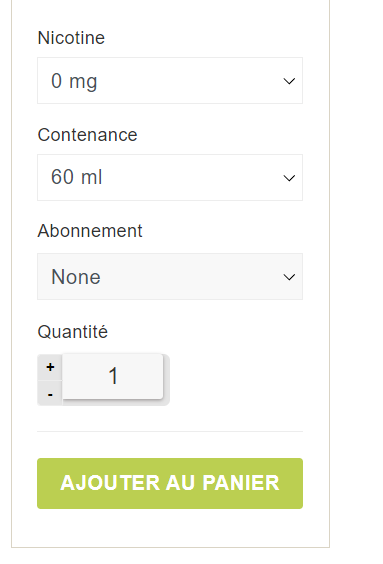Image resolution: width=383 pixels, height=564 pixels.
Task: Click the 'AJOUTER' word on green button
Action: pos(110,483)
